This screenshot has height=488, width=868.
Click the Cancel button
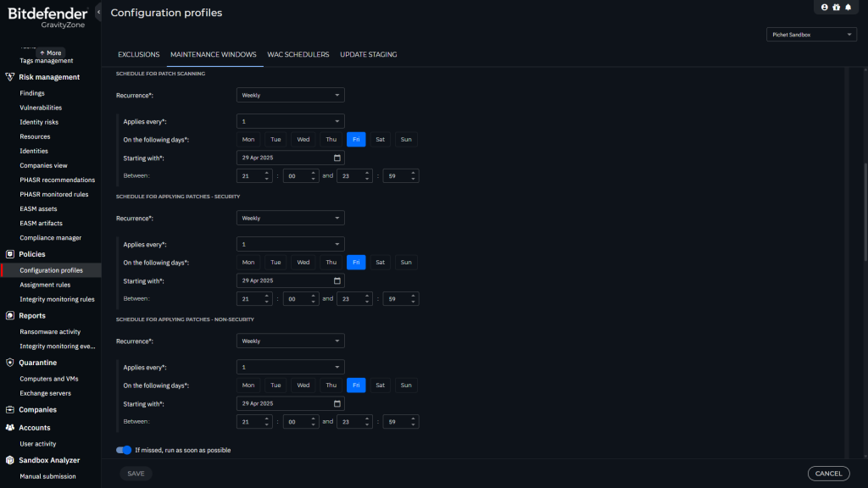(x=828, y=474)
